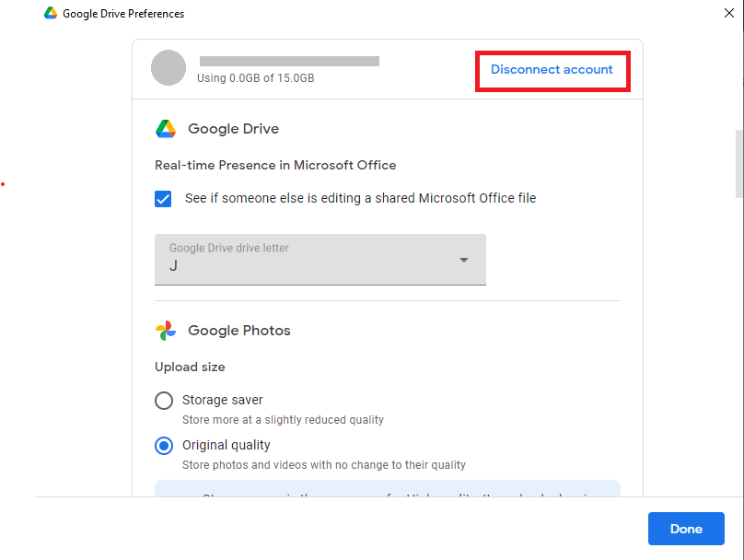Image resolution: width=744 pixels, height=560 pixels.
Task: Close the Google Drive Preferences window
Action: tap(729, 13)
